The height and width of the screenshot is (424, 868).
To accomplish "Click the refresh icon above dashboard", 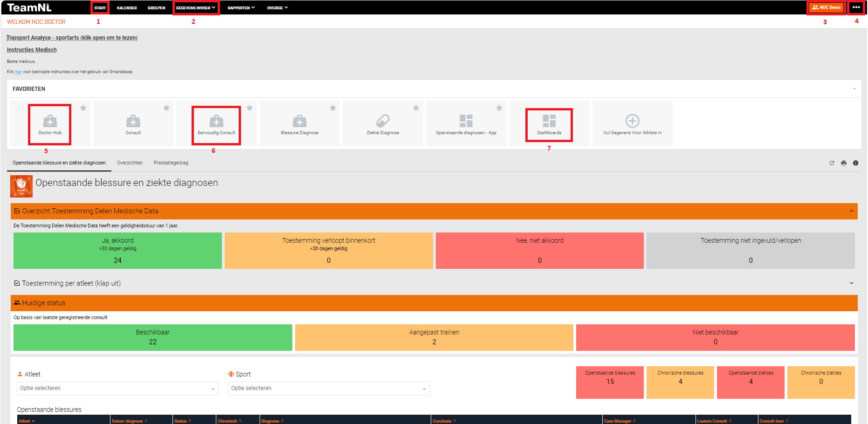I will [832, 163].
